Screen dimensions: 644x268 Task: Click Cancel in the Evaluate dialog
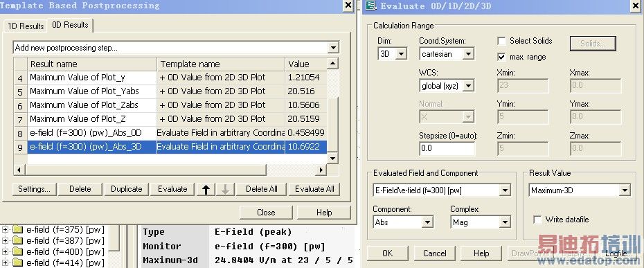click(x=435, y=253)
